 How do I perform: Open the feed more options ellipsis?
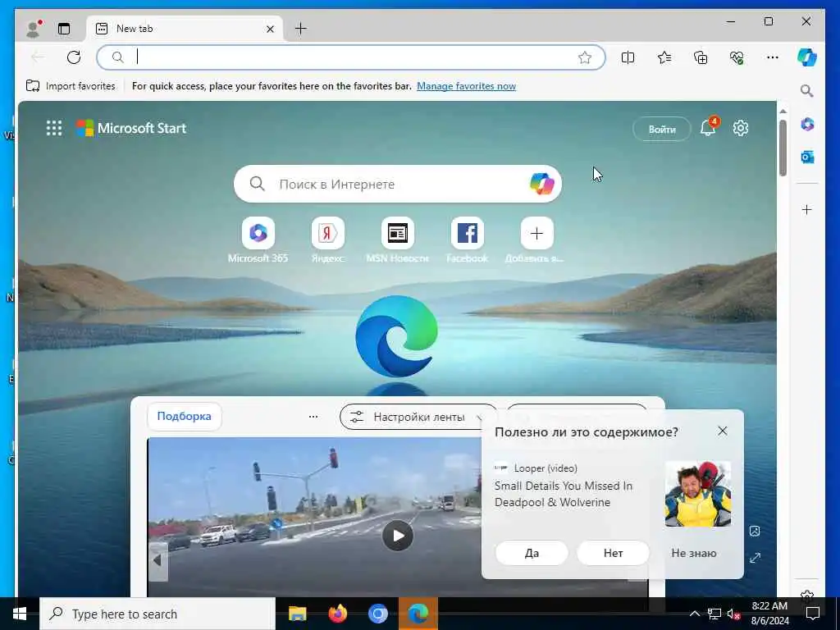point(313,417)
